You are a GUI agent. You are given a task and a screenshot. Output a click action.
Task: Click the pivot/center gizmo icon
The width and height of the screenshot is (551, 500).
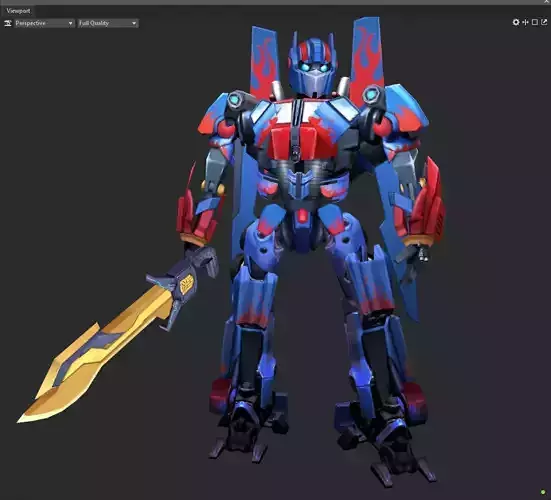(525, 22)
